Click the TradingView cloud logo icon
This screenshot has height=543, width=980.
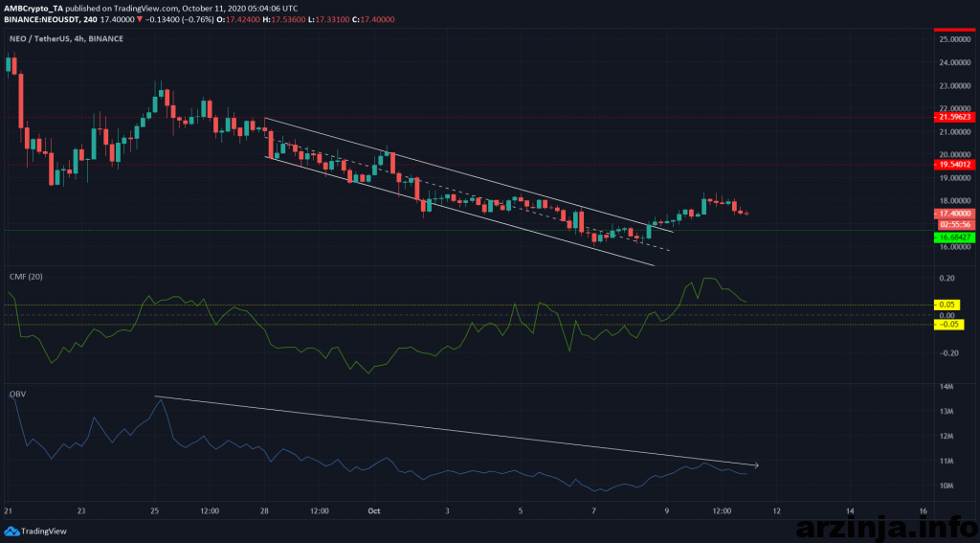tap(11, 531)
